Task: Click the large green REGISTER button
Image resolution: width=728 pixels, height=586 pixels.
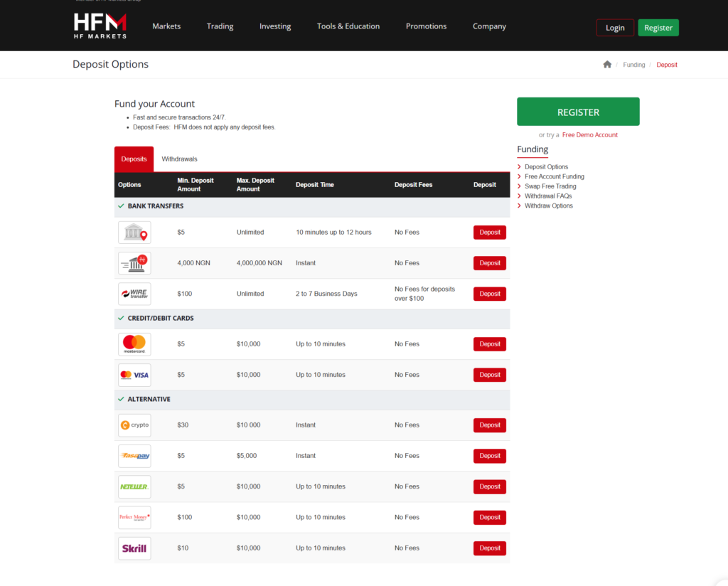Action: pos(578,112)
